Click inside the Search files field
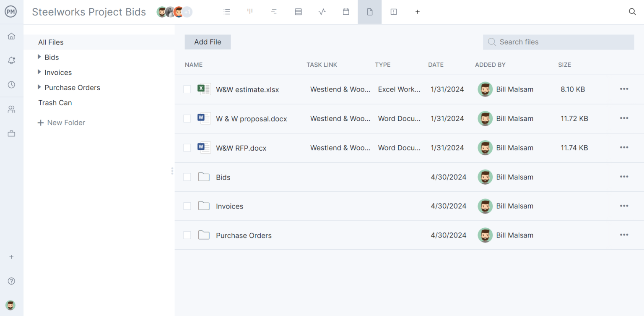The width and height of the screenshot is (644, 316). click(558, 42)
